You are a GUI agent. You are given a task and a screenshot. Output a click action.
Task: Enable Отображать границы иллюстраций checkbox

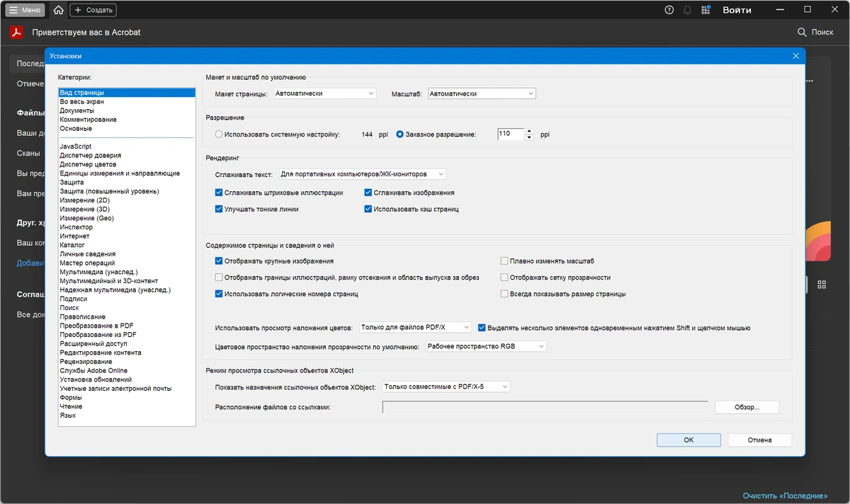(x=219, y=277)
